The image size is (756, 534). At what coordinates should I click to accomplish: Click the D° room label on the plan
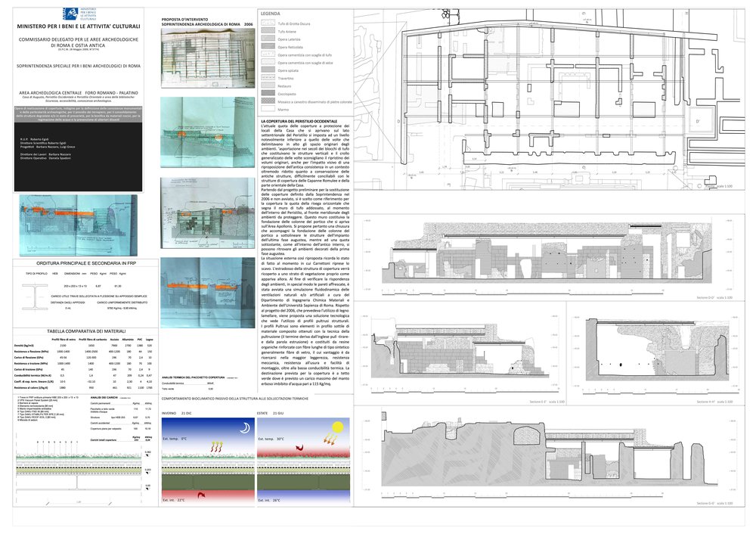tap(697, 122)
